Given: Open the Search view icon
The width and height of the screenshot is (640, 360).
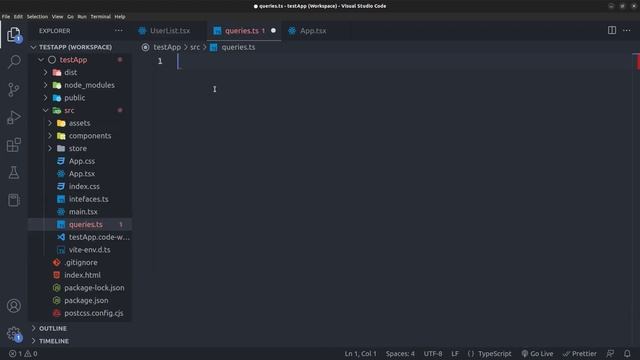Looking at the screenshot, I should [14, 62].
